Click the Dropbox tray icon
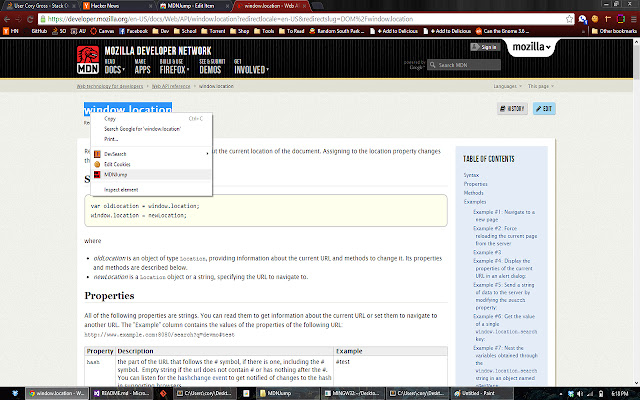The image size is (640, 400). coord(571,393)
